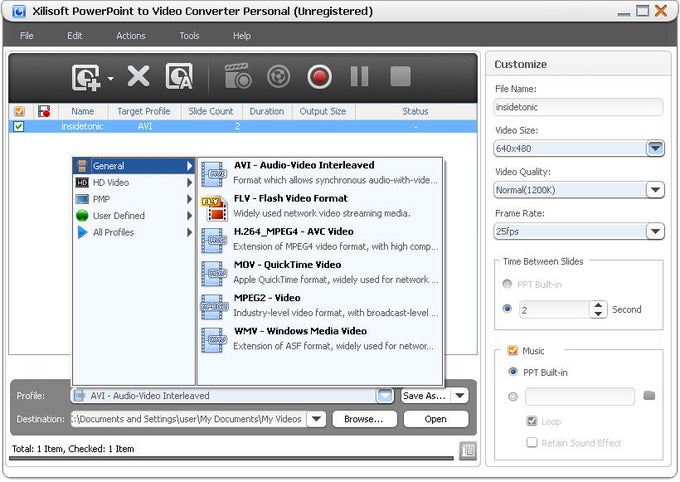Click the AVI film icon in profile list
Viewport: 680px width, 482px height.
click(x=214, y=174)
